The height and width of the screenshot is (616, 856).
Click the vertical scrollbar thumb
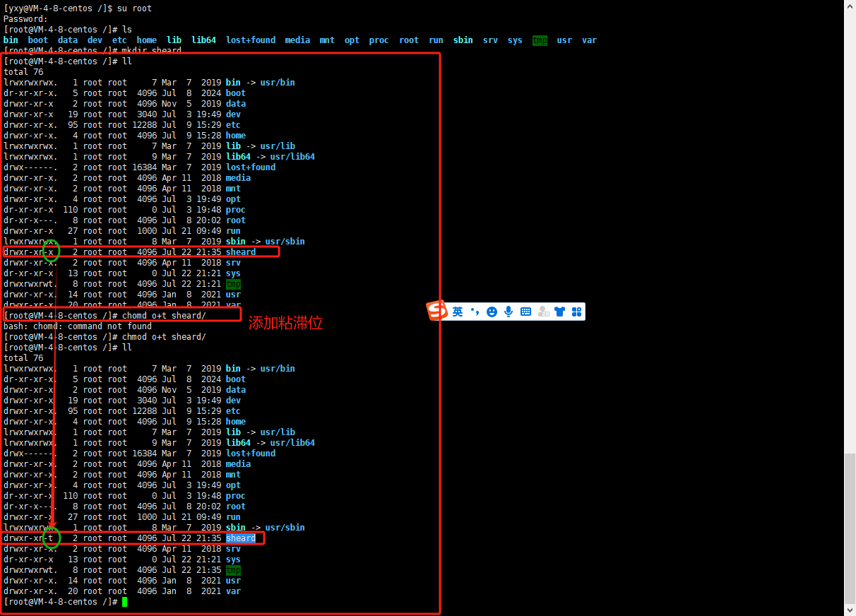850,528
